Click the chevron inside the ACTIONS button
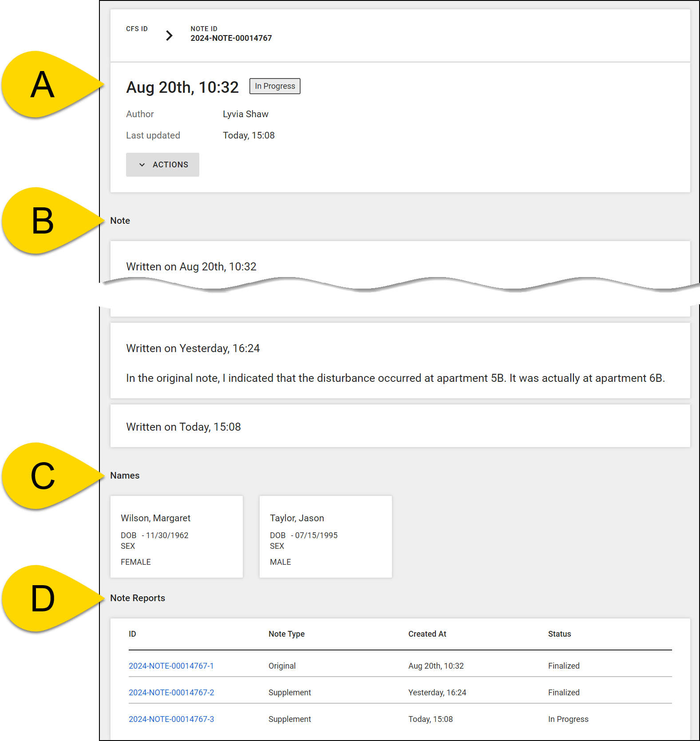Image resolution: width=700 pixels, height=741 pixels. (142, 165)
